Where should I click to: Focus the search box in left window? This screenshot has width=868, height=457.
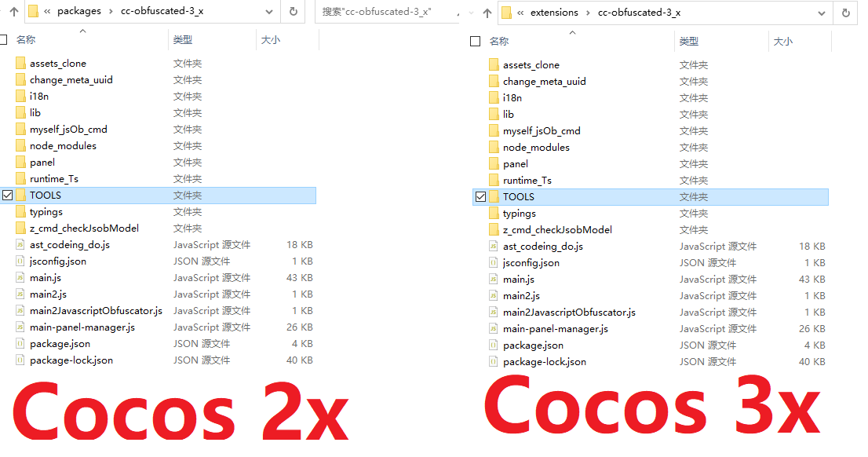click(387, 12)
